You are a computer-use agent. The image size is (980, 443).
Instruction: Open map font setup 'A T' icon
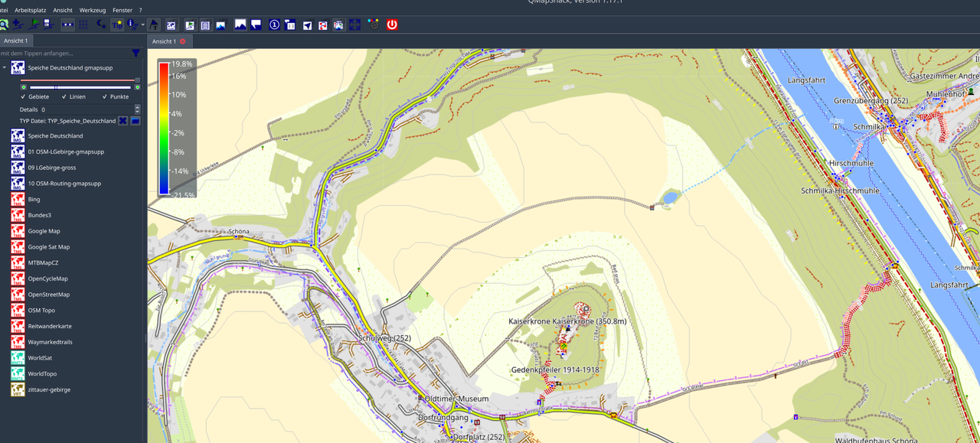click(154, 24)
